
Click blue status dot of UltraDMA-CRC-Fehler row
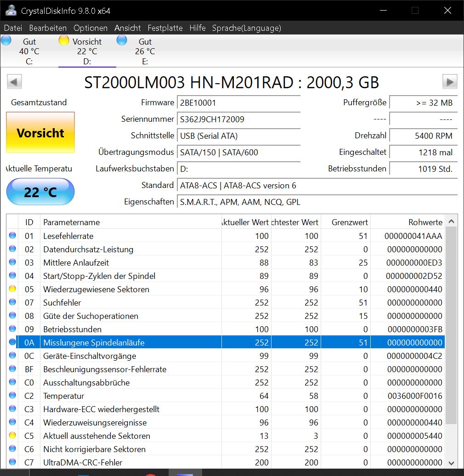pos(12,462)
